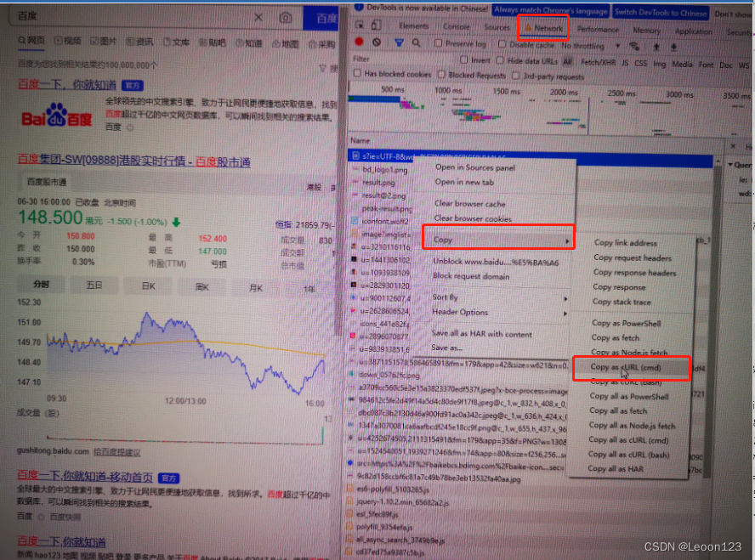
Task: Select Copy as PowerShell
Action: (x=626, y=323)
